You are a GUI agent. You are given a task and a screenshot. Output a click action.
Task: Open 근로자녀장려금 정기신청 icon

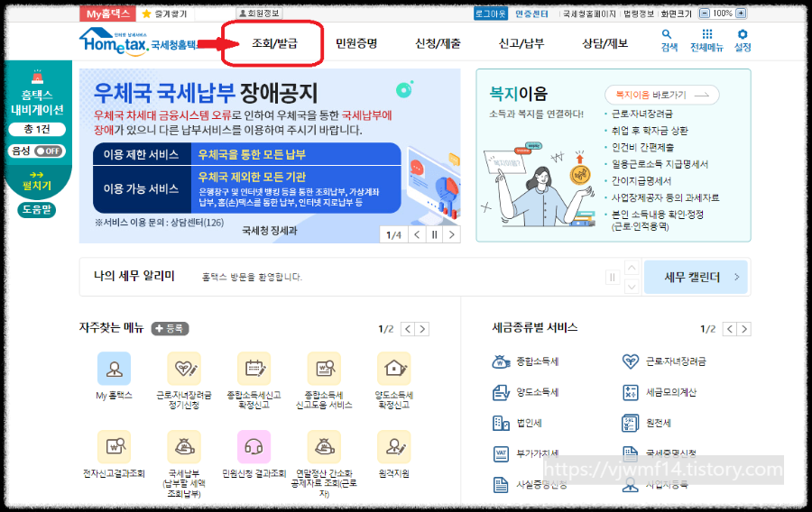(x=184, y=369)
